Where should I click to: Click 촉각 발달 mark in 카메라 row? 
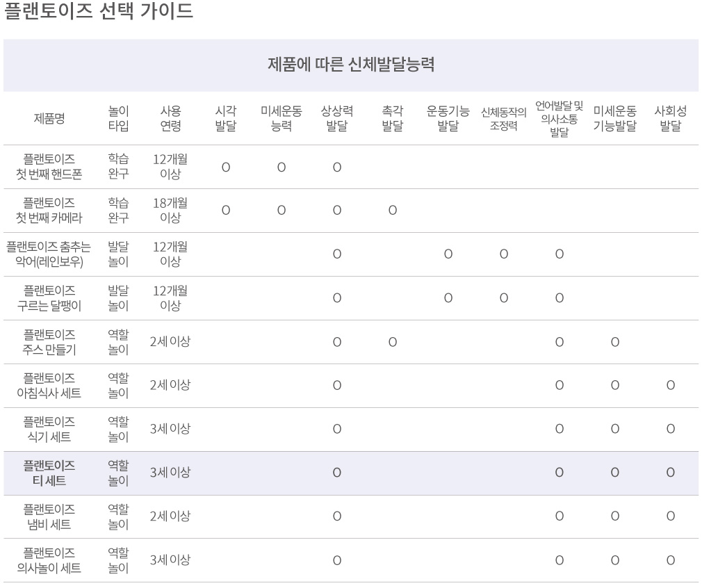pos(393,211)
